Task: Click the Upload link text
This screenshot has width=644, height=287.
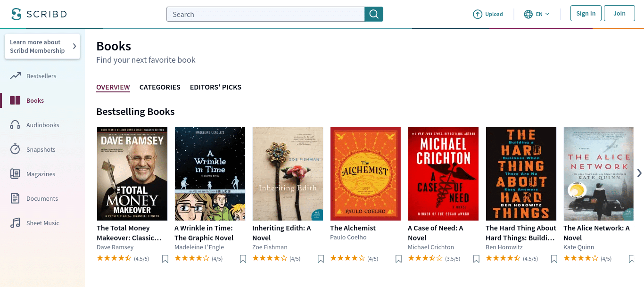Action: click(x=494, y=14)
